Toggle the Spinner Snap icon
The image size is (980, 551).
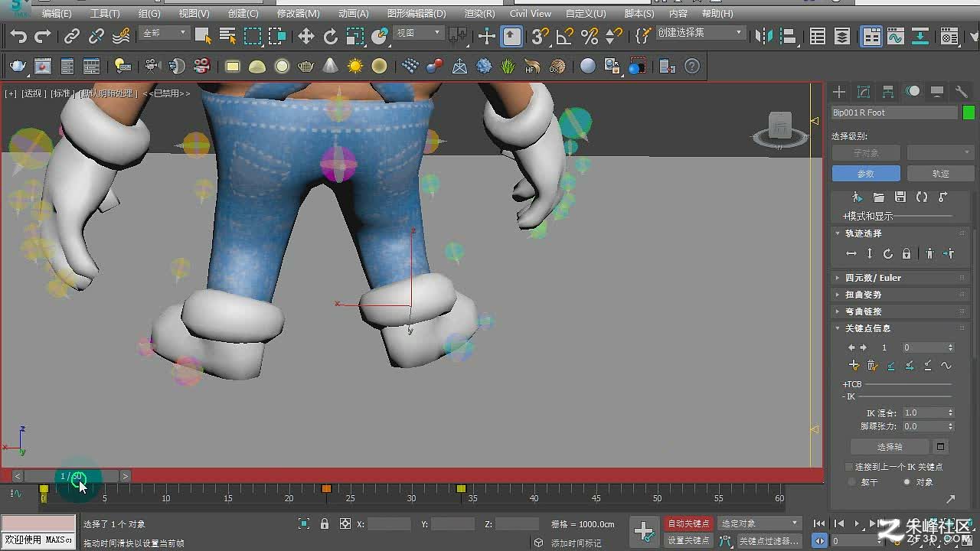(614, 36)
